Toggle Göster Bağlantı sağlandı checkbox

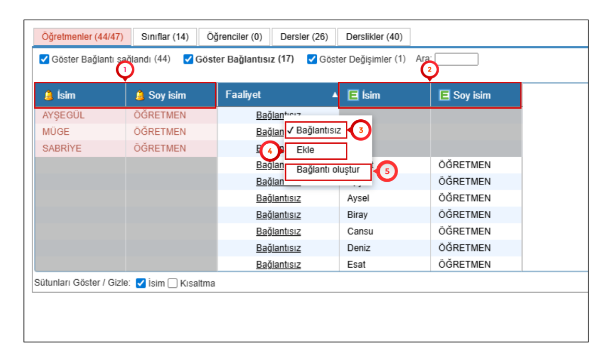click(44, 59)
